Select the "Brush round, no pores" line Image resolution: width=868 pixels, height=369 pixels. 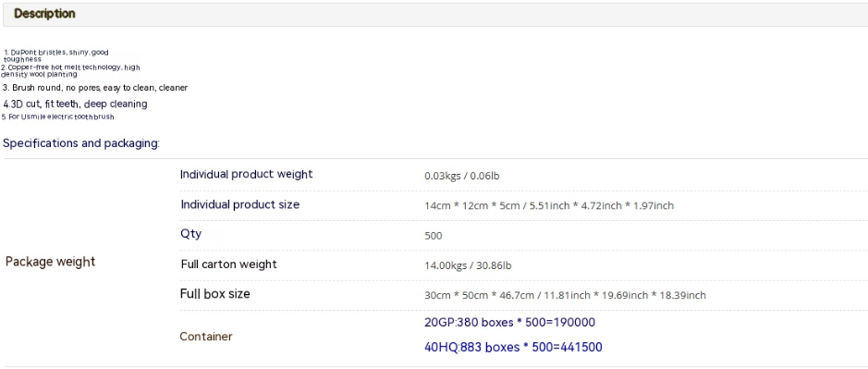[x=95, y=88]
